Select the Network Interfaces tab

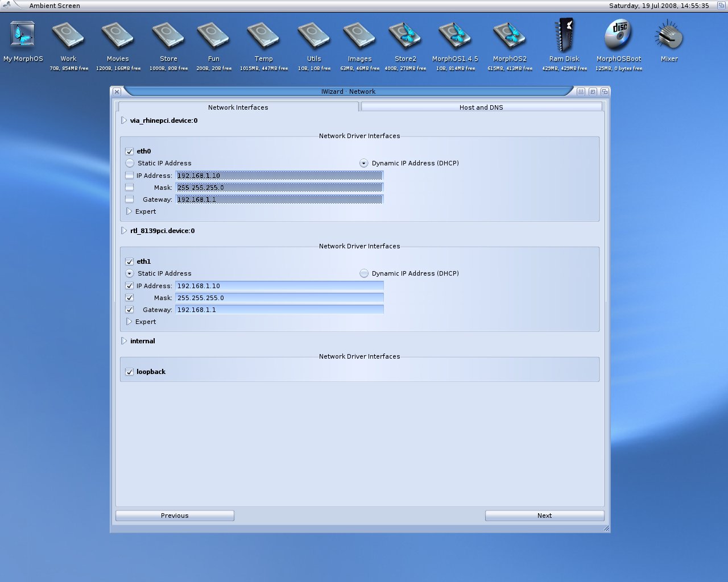click(x=238, y=107)
